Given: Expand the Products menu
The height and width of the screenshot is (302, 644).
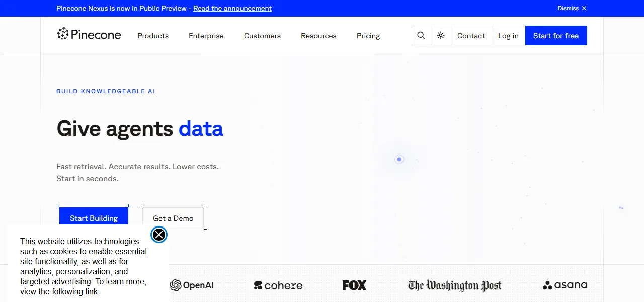Looking at the screenshot, I should 153,36.
